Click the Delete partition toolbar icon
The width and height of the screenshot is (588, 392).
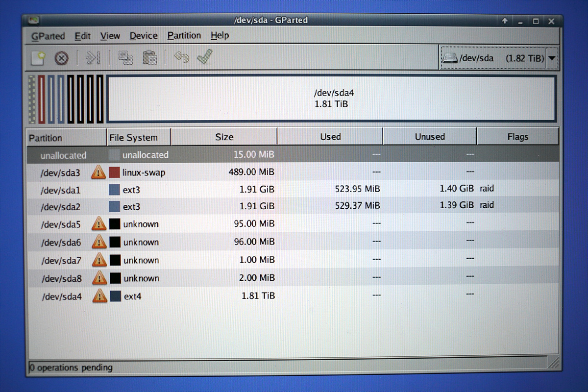tap(61, 58)
